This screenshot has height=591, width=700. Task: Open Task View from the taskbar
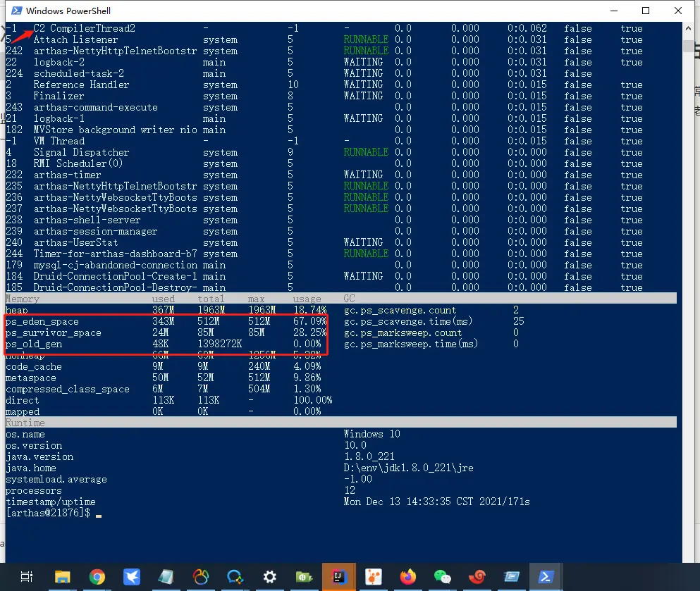[x=27, y=577]
